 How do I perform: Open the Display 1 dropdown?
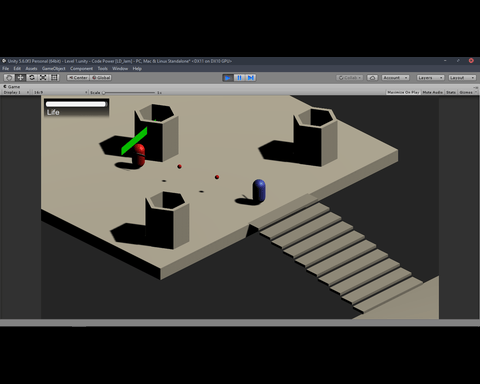click(16, 92)
